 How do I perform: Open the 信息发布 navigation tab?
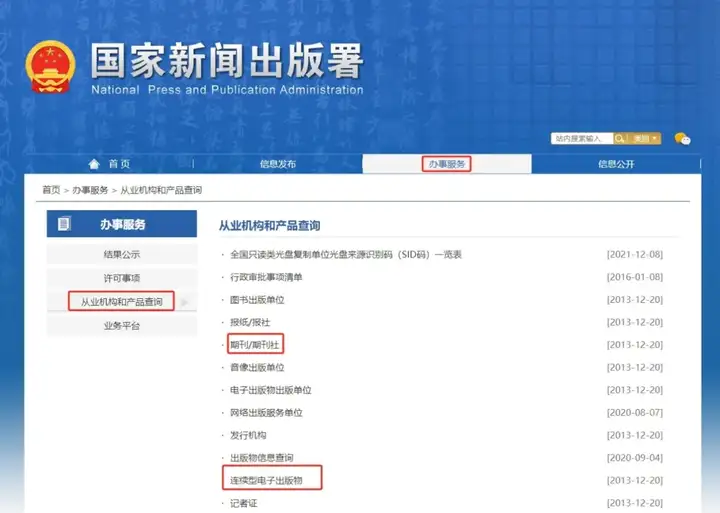pos(278,164)
